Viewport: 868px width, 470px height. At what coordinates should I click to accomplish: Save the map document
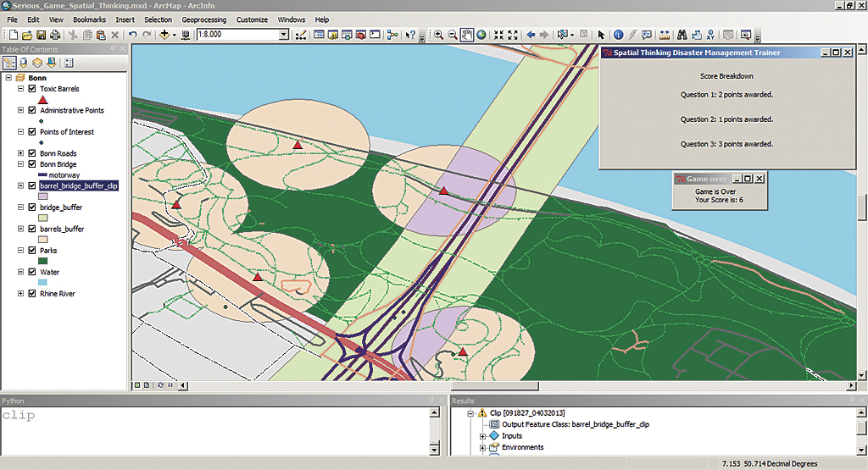pos(41,36)
